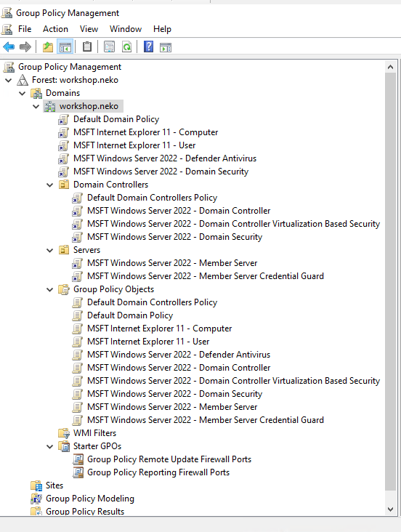Select Internet Explorer 11 - Computer in Group Policy Objects
The height and width of the screenshot is (532, 401).
[x=159, y=329]
